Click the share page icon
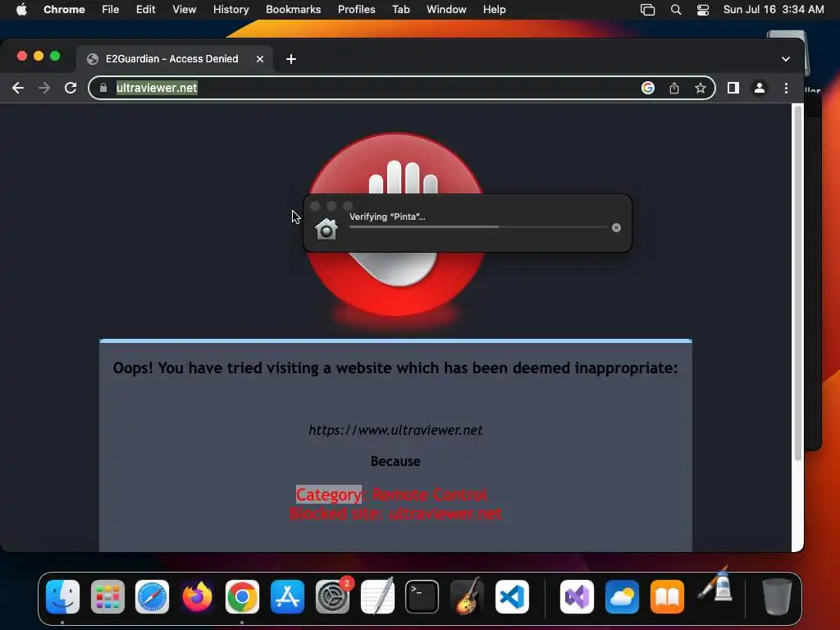Image resolution: width=840 pixels, height=630 pixels. click(x=674, y=88)
